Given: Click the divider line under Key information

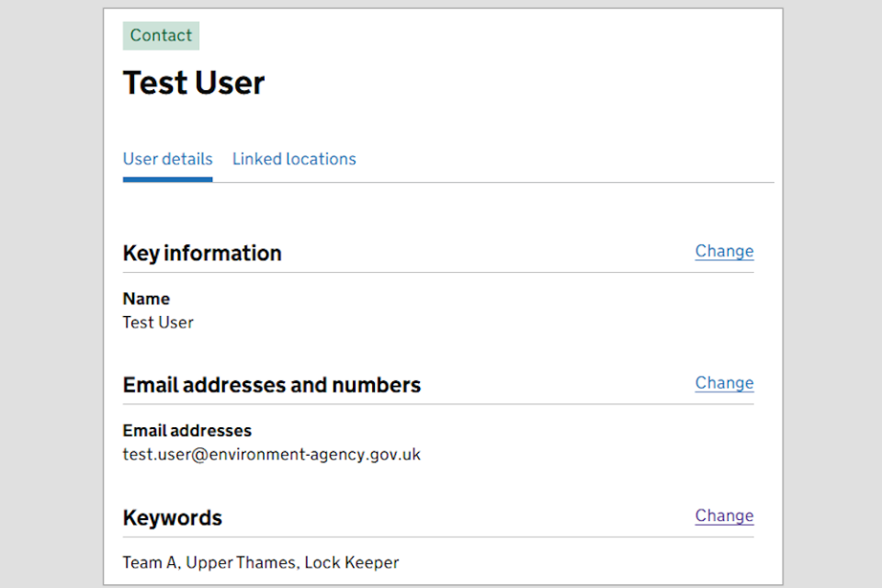Looking at the screenshot, I should (438, 273).
